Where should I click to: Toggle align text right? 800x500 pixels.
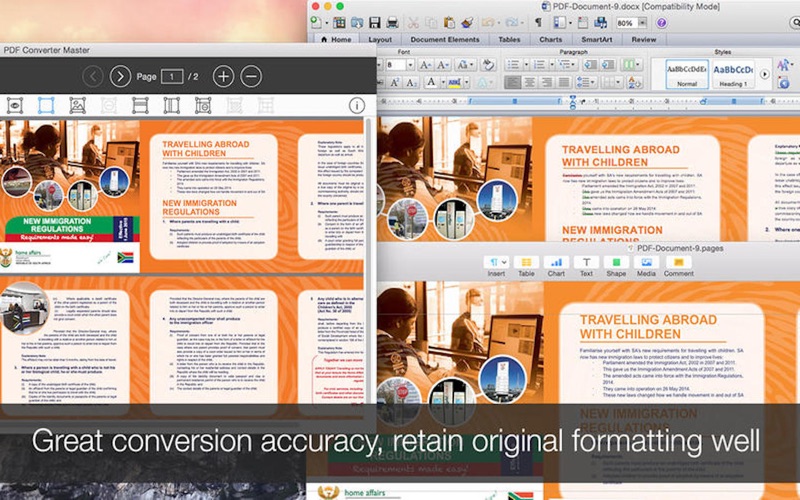(546, 82)
